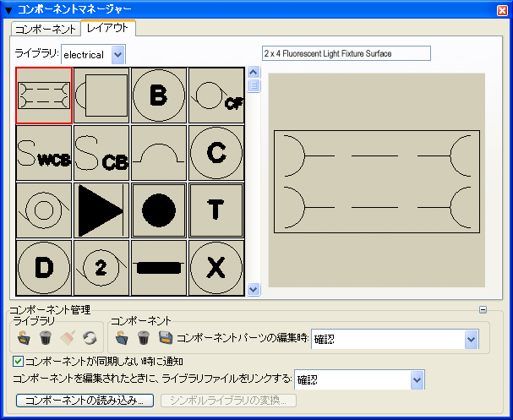
Task: Click the library purge brush icon
Action: [x=68, y=337]
